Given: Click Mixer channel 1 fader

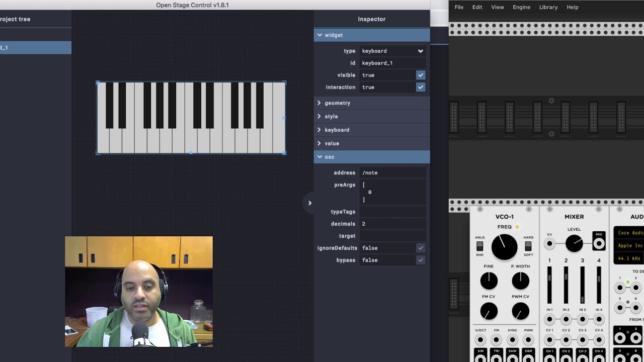Looking at the screenshot, I should 549,285.
